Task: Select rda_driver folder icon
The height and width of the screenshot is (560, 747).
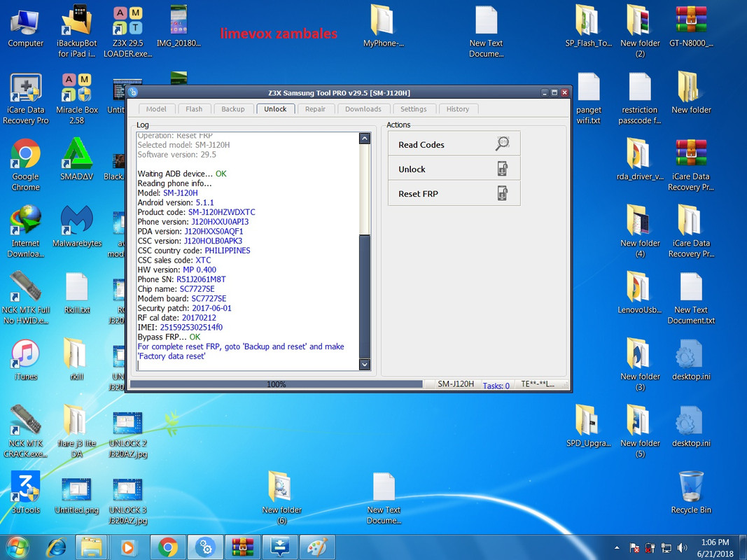Action: 640,160
